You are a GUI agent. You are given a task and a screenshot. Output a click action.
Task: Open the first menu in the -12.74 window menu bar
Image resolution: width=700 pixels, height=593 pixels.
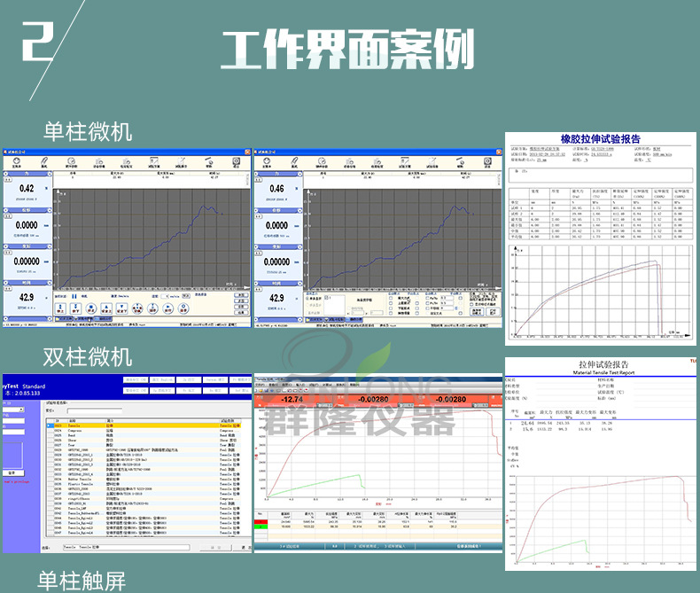(260, 385)
